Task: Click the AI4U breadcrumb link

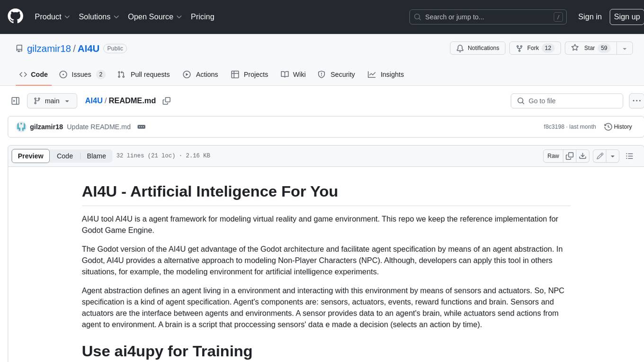Action: click(94, 100)
